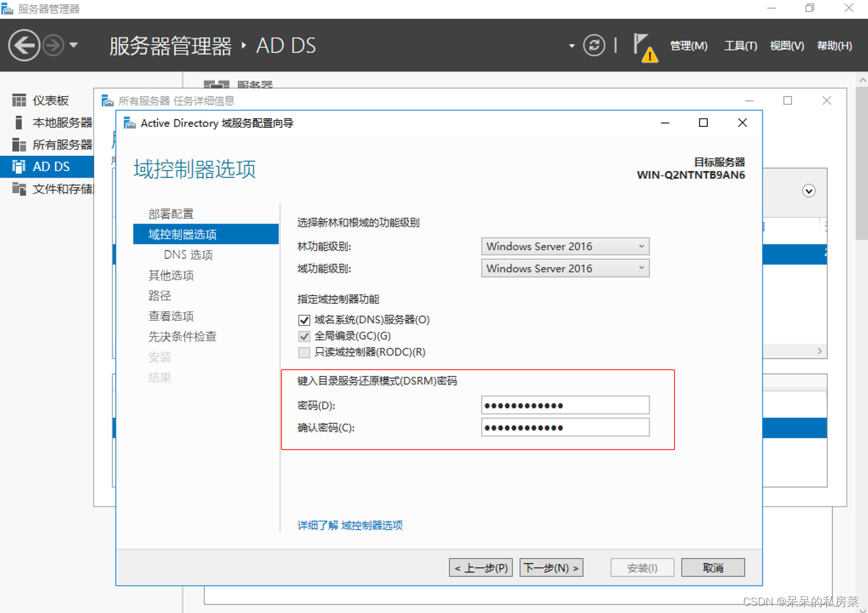868x613 pixels.
Task: Click the AD DS sidebar icon
Action: [19, 167]
